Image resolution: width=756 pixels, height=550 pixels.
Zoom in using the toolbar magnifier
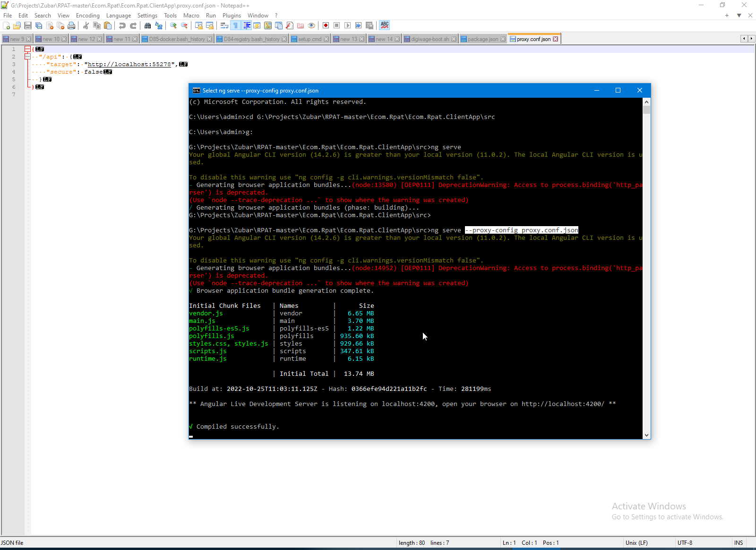click(x=173, y=25)
